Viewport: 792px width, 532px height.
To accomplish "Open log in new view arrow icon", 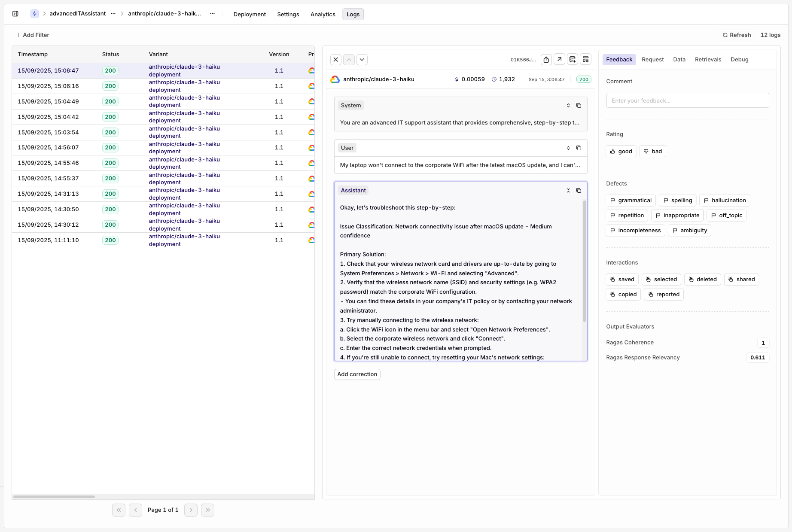I will pos(559,60).
